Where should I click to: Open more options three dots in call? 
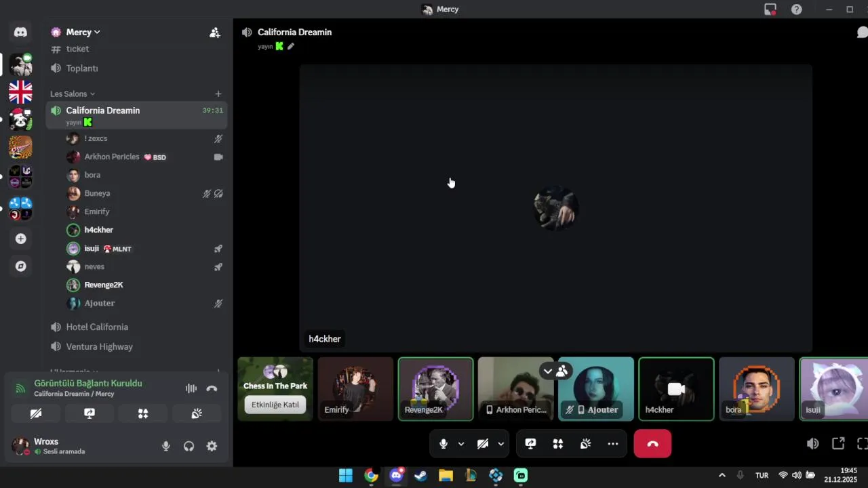(x=613, y=444)
